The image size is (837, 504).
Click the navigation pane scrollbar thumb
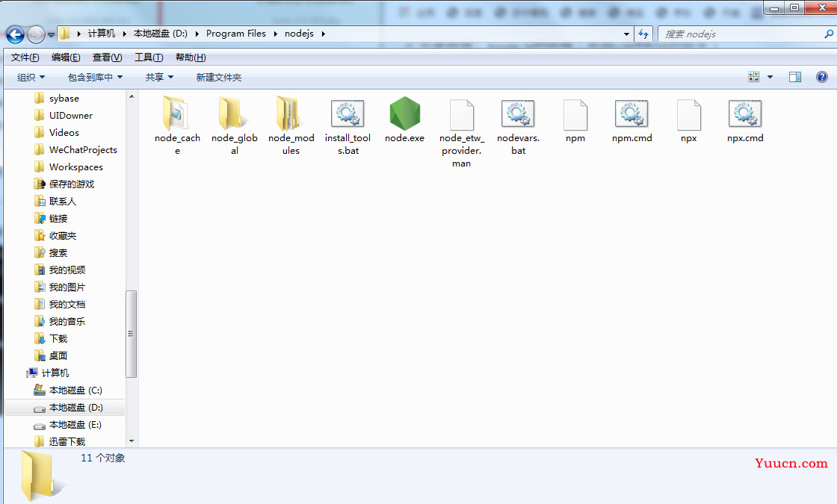click(x=132, y=334)
